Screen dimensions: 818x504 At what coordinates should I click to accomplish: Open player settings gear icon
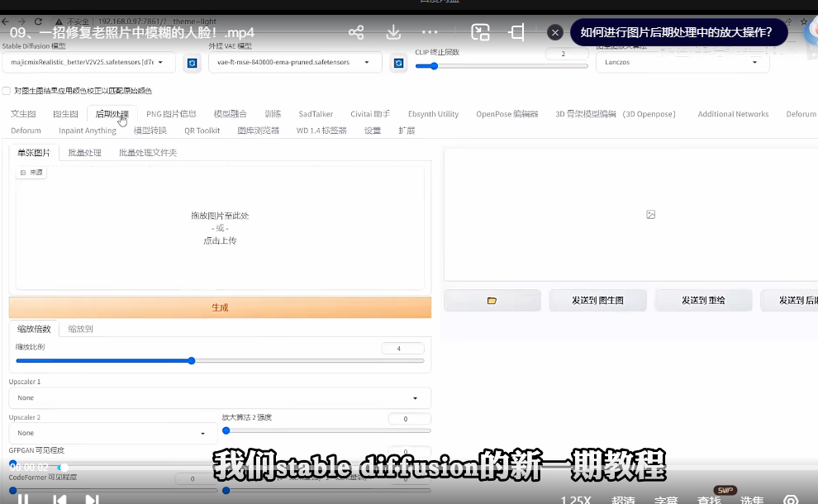coord(791,500)
